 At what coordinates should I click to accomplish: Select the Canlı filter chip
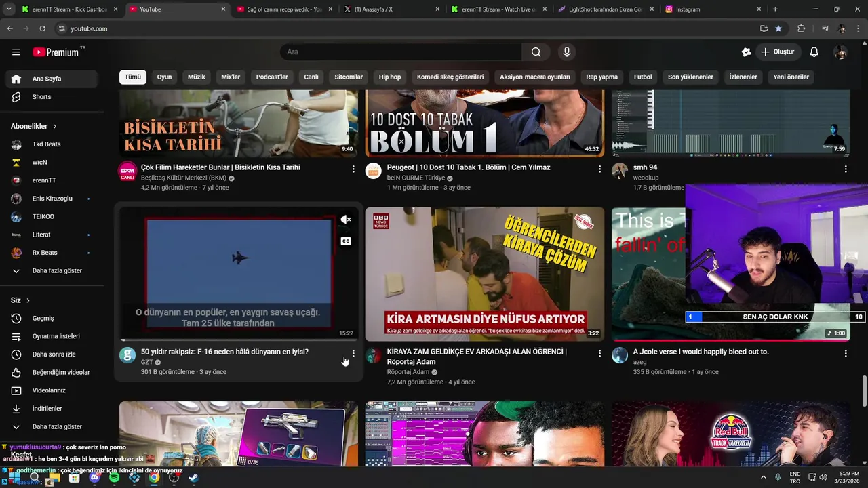click(x=311, y=77)
